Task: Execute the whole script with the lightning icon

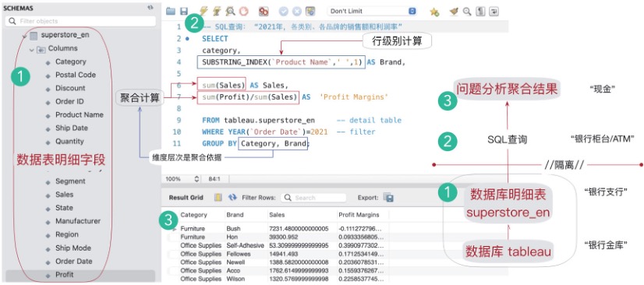Action: coord(203,12)
